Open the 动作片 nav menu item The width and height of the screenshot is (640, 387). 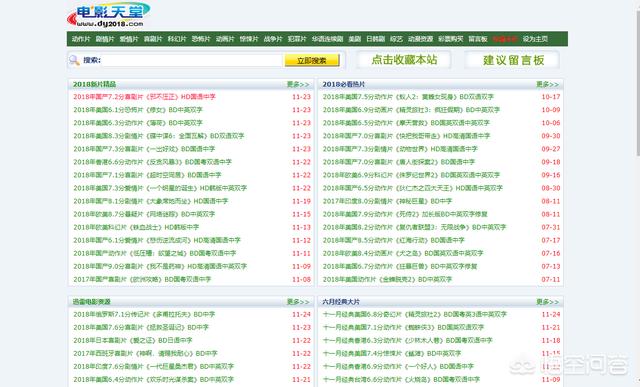tap(81, 39)
